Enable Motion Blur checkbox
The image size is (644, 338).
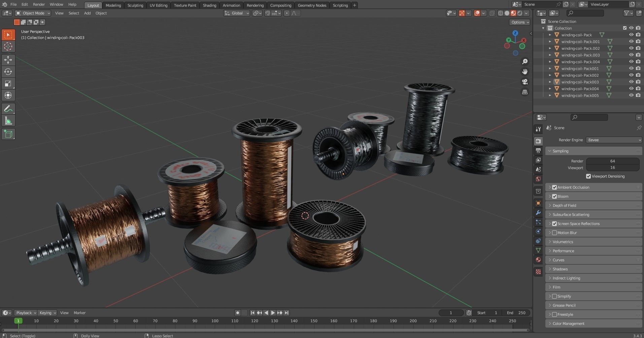[x=554, y=232]
